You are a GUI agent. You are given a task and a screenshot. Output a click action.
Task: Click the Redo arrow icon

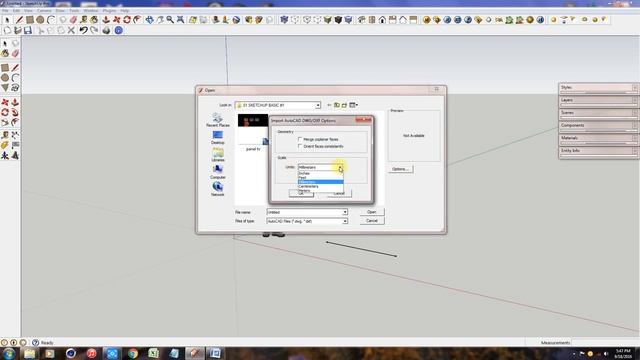coord(94,31)
